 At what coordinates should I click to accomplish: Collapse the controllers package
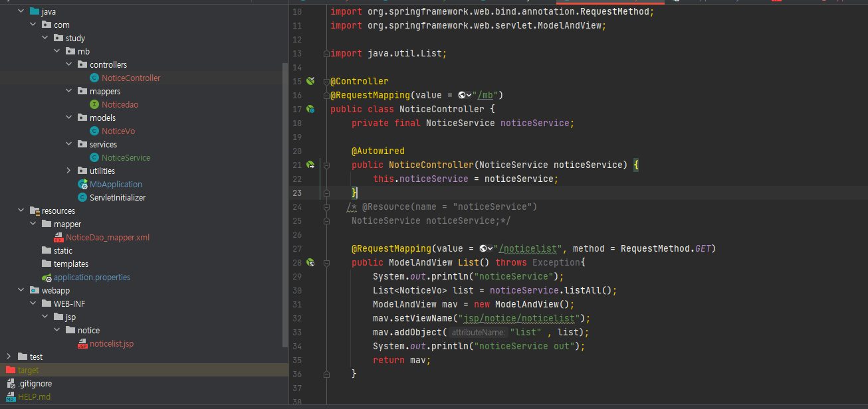pos(69,64)
